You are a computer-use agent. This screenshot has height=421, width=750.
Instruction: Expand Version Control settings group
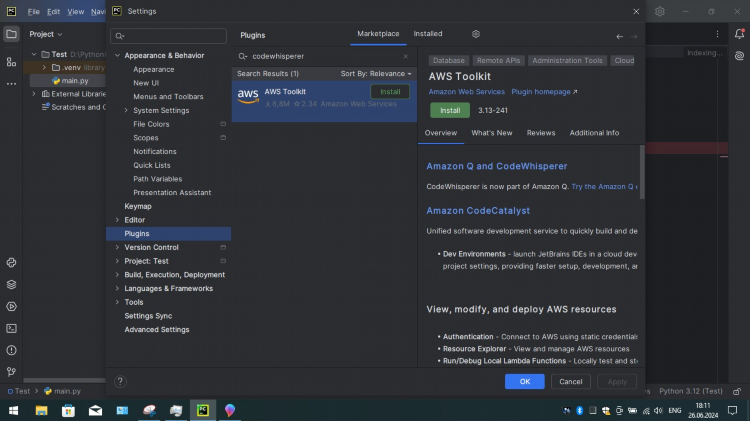point(117,247)
